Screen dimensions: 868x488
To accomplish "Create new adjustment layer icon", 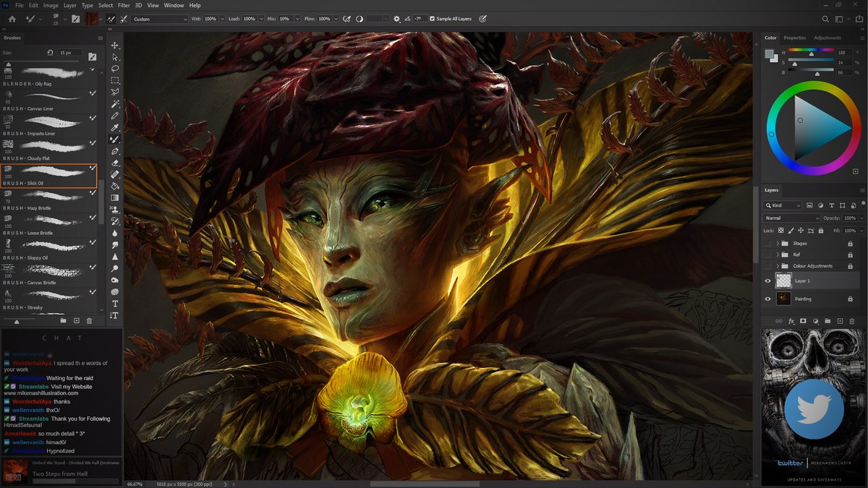I will coord(816,320).
